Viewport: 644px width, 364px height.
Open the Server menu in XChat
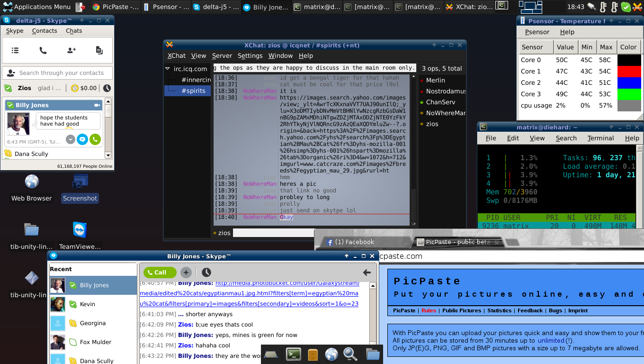222,55
